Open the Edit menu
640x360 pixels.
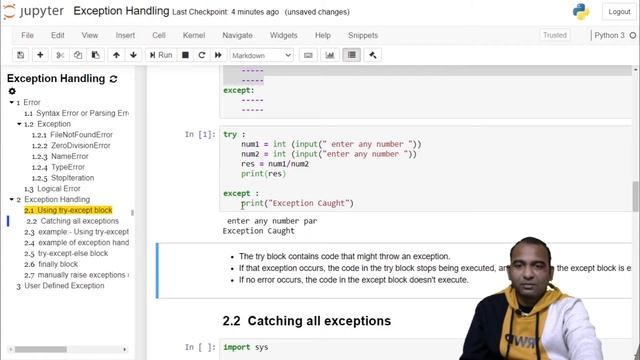click(x=58, y=36)
